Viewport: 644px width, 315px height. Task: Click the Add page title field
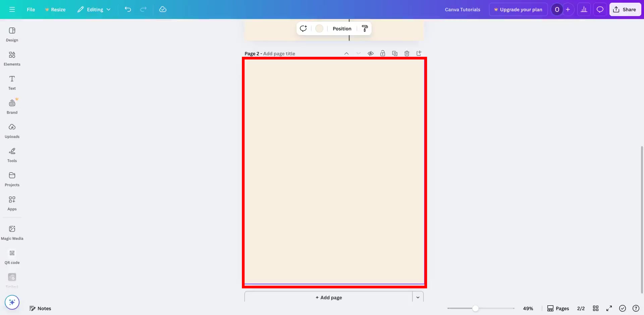coord(279,53)
